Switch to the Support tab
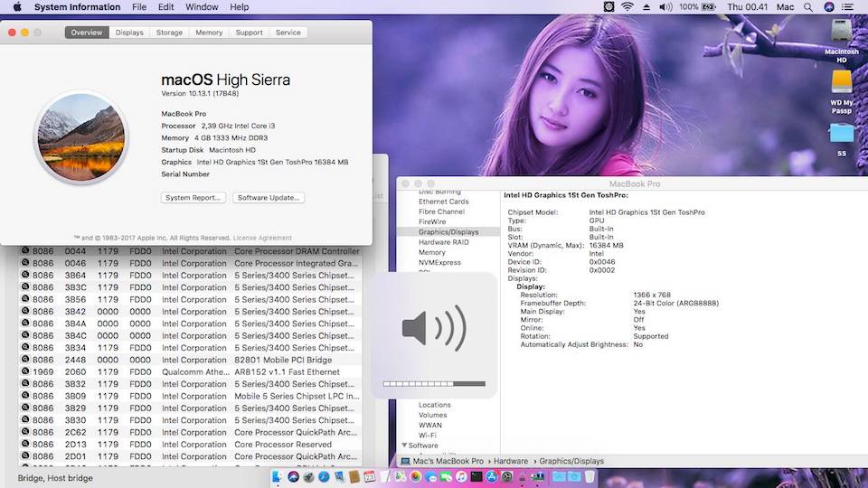 250,33
